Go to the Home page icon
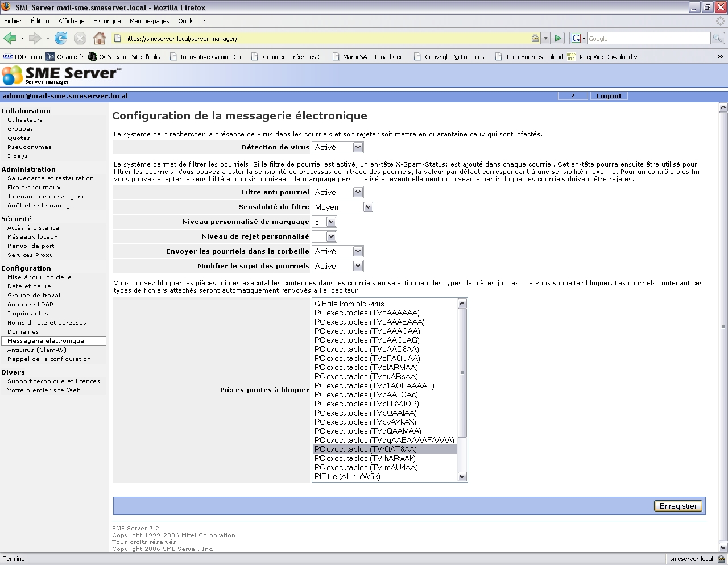The height and width of the screenshot is (565, 728). click(100, 38)
